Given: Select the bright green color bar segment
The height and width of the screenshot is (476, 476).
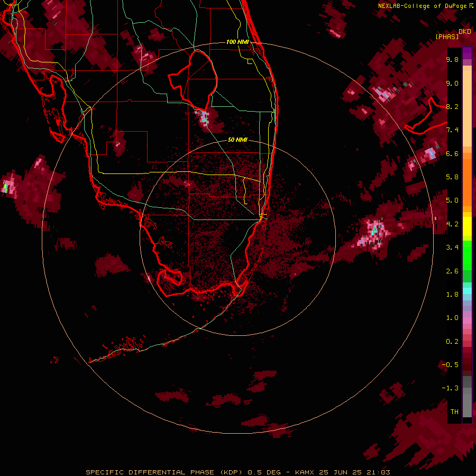Looking at the screenshot, I should pyautogui.click(x=467, y=255).
